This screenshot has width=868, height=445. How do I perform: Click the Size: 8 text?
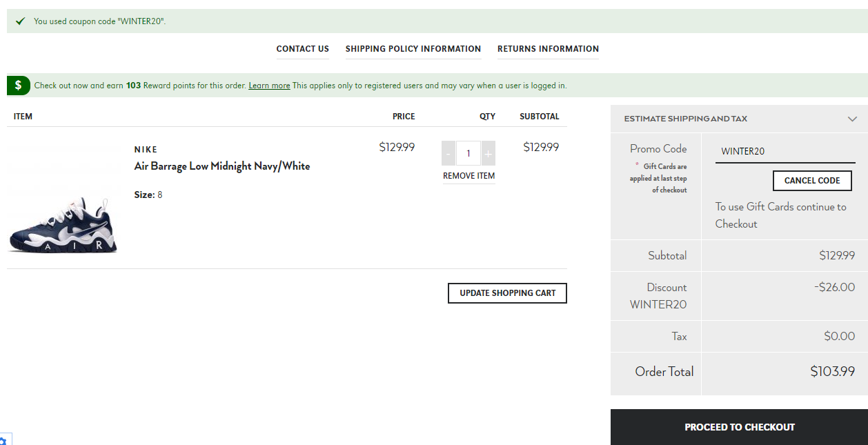[148, 195]
